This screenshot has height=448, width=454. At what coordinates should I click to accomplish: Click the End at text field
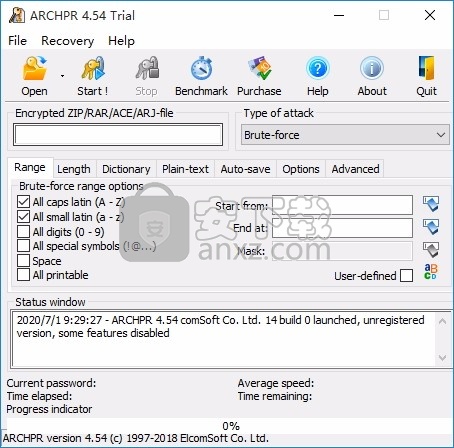coord(342,228)
